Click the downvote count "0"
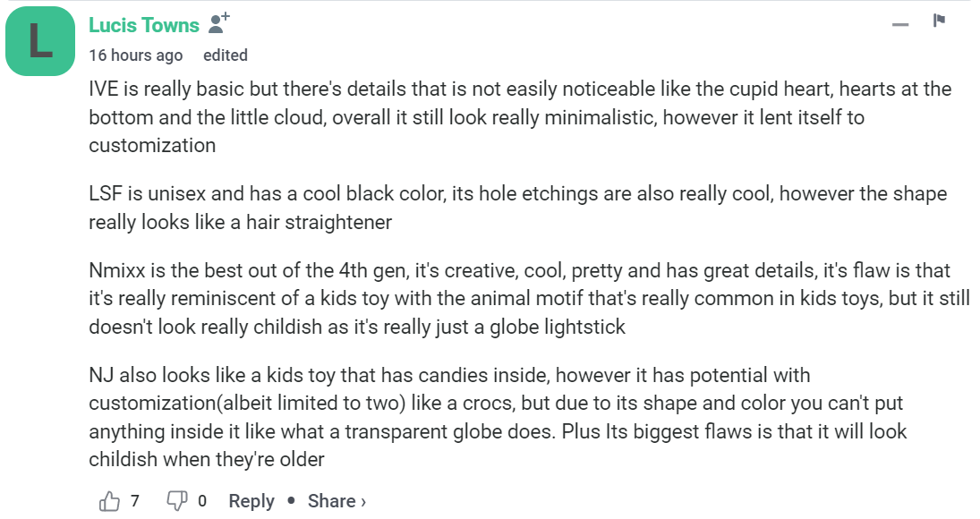Screen dimensions: 980x519 [x=202, y=501]
